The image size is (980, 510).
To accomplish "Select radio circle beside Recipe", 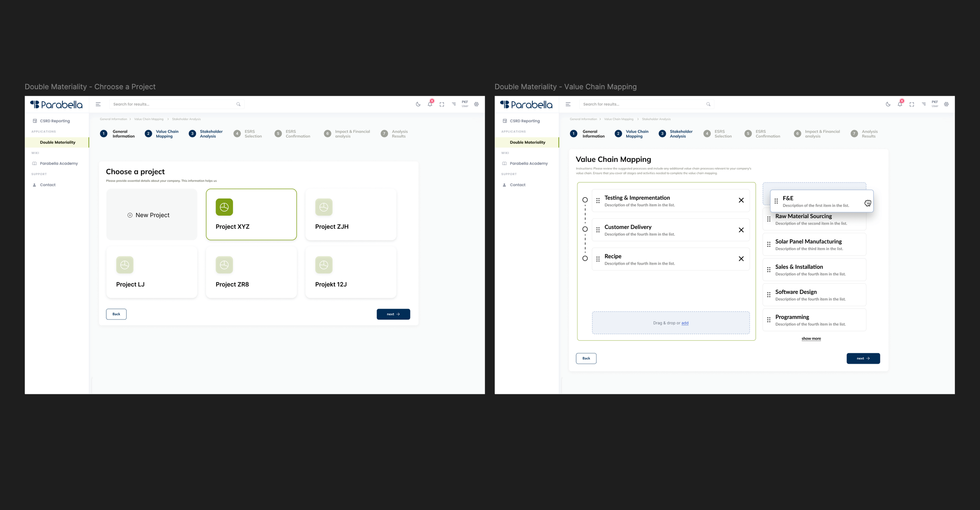I will [x=585, y=258].
